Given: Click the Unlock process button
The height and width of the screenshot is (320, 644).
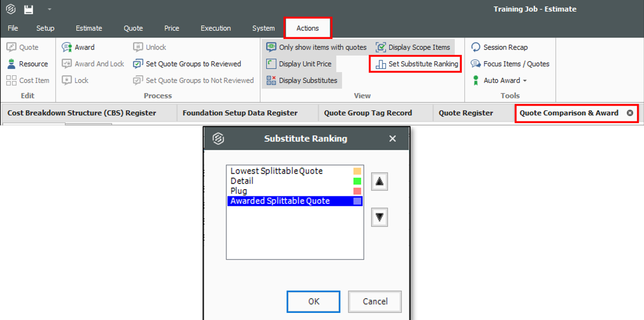Looking at the screenshot, I should [x=150, y=47].
